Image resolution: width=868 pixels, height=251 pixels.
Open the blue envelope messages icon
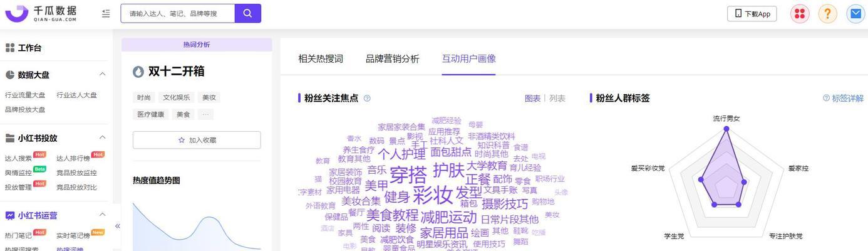pyautogui.click(x=855, y=14)
